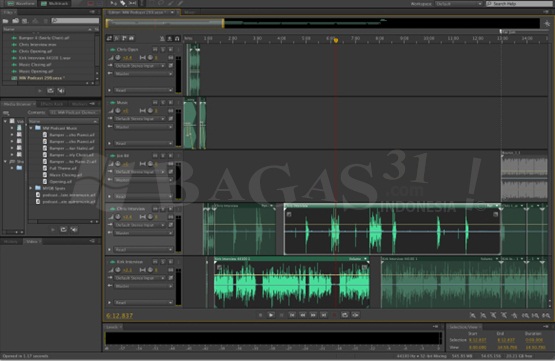555x361 pixels.
Task: Adjust Kirk Interview track volume knob
Action: point(118,270)
